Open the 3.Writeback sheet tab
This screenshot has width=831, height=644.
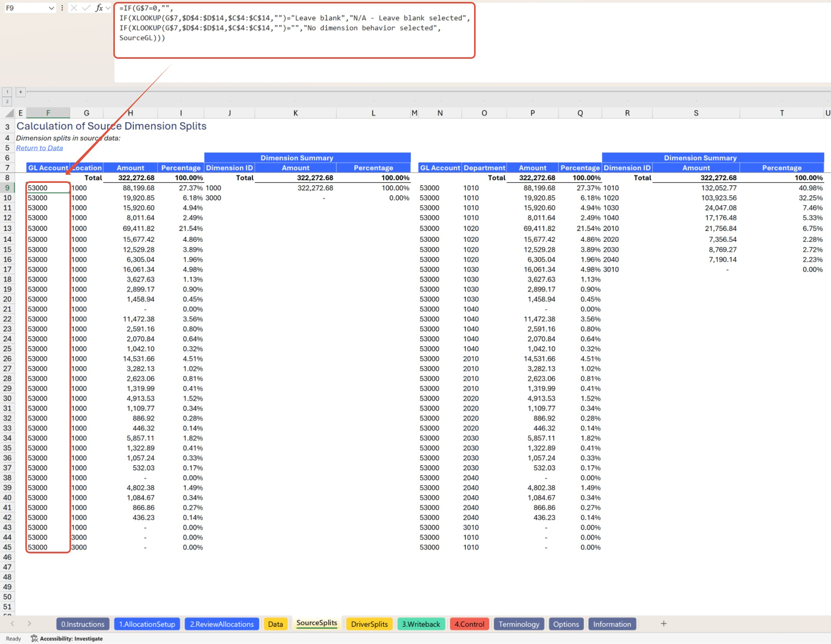(x=421, y=624)
